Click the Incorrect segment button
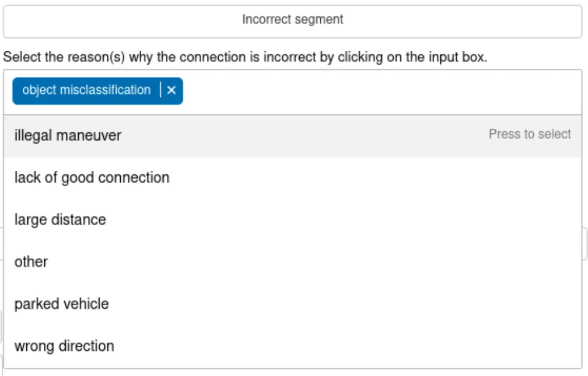Viewport: 588px width, 376px height. (293, 20)
